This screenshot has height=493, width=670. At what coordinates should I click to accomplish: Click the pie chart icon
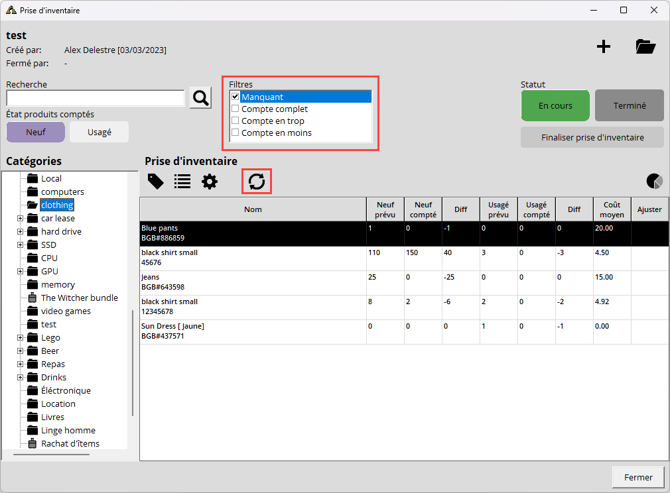655,181
